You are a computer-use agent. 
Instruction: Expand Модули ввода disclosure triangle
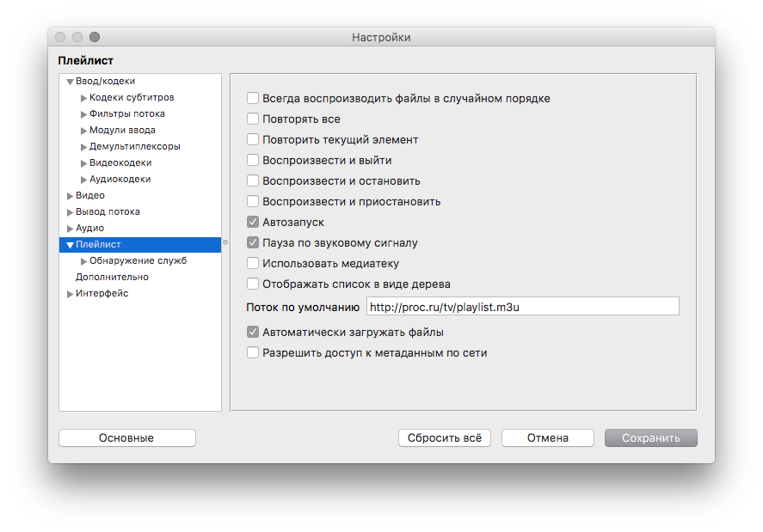pyautogui.click(x=83, y=131)
